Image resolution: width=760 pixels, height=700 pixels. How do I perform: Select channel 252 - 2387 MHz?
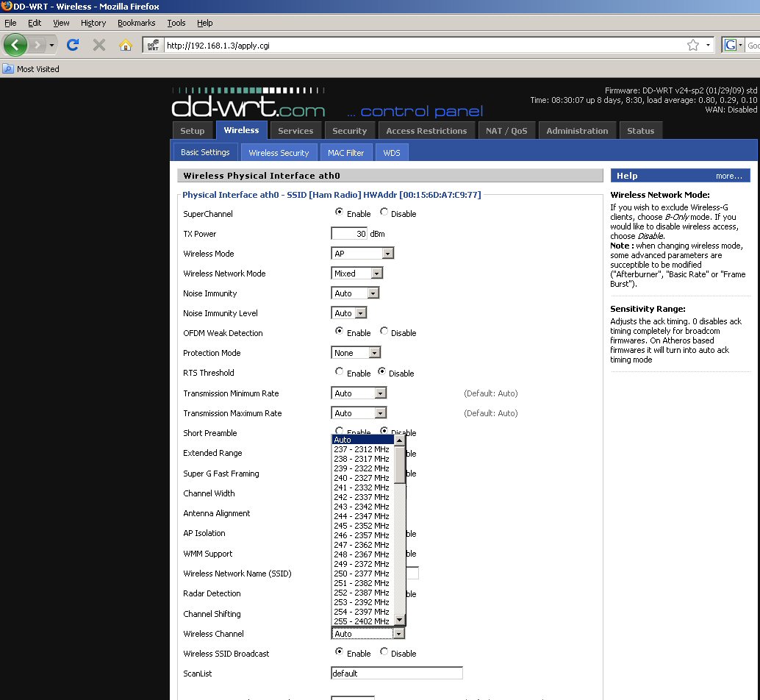pos(363,593)
